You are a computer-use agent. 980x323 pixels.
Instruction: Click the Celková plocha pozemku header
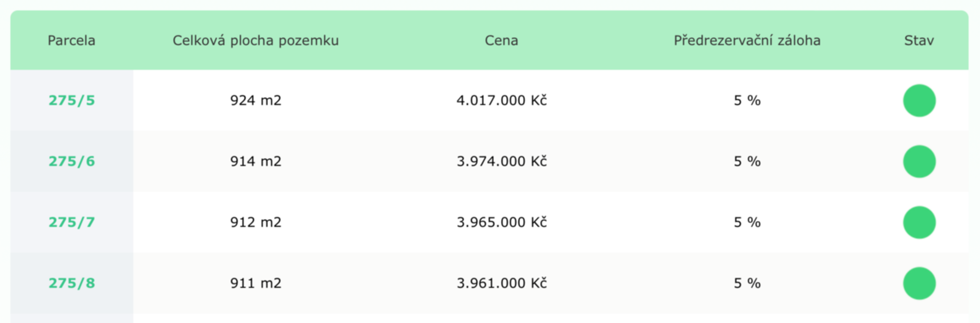pyautogui.click(x=256, y=41)
